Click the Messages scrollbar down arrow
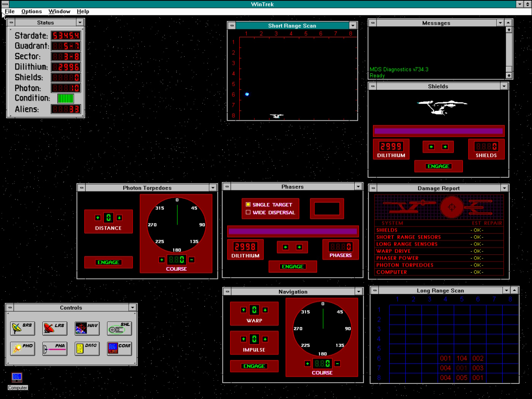Screen dimensions: 532x399 coord(509,75)
